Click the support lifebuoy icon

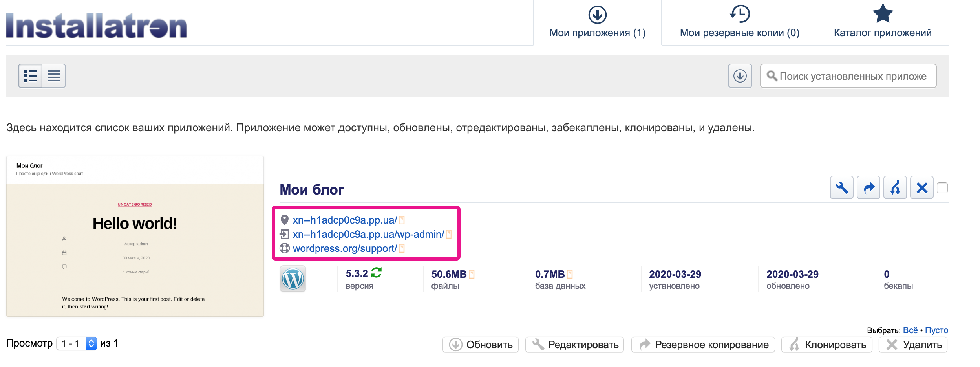(285, 248)
